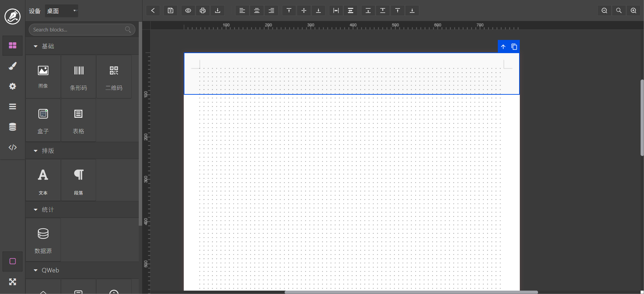Select the 二维码 QR code block
This screenshot has width=644, height=294.
tap(114, 77)
